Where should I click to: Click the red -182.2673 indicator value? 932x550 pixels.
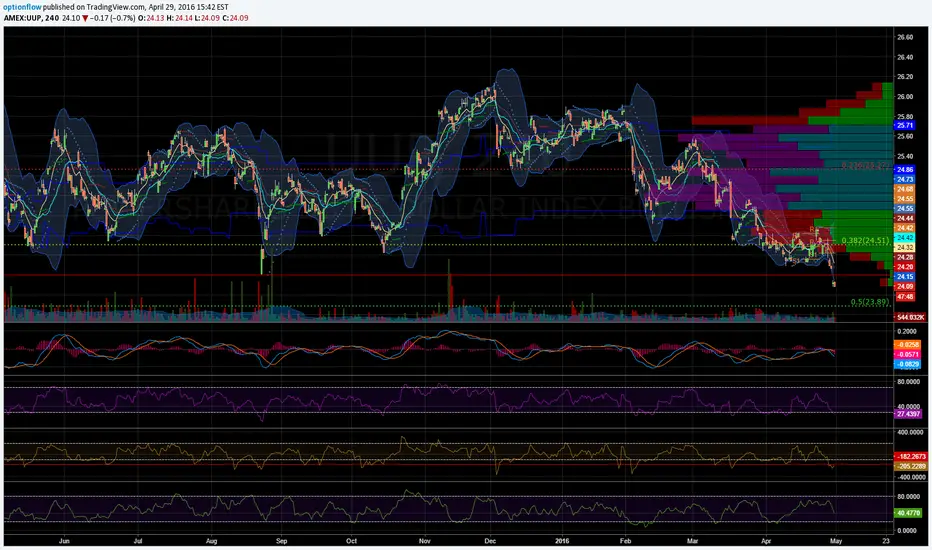click(911, 457)
